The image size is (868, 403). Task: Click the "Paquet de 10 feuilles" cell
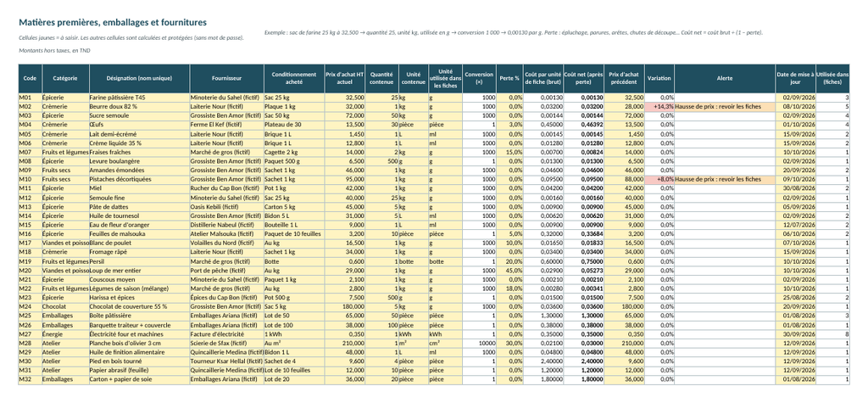click(294, 234)
